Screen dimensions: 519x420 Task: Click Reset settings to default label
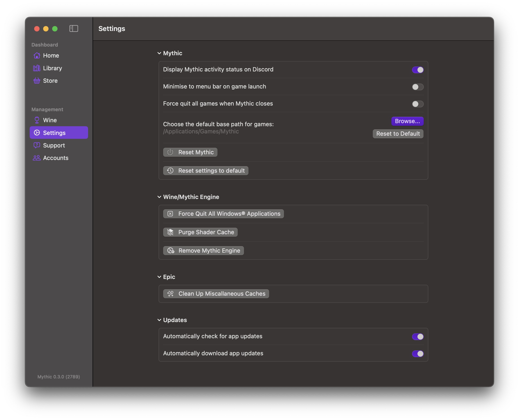coord(211,170)
